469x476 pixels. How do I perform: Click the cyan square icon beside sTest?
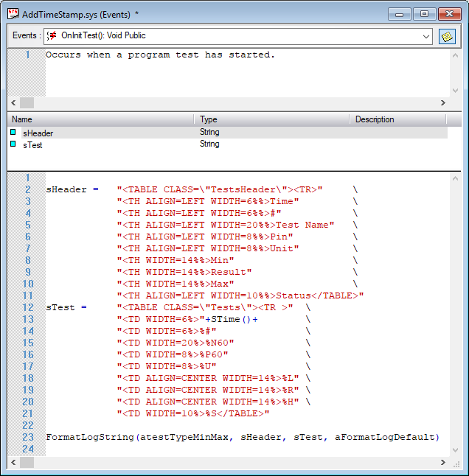coord(13,144)
